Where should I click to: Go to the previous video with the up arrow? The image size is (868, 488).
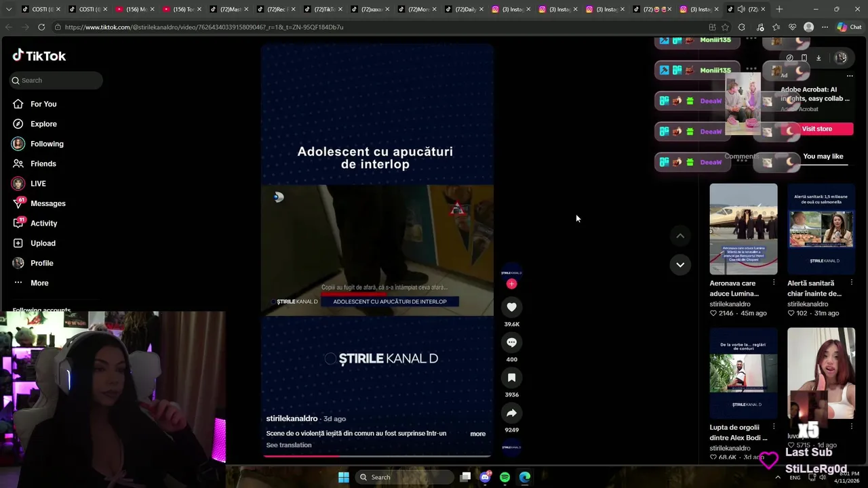coord(680,236)
